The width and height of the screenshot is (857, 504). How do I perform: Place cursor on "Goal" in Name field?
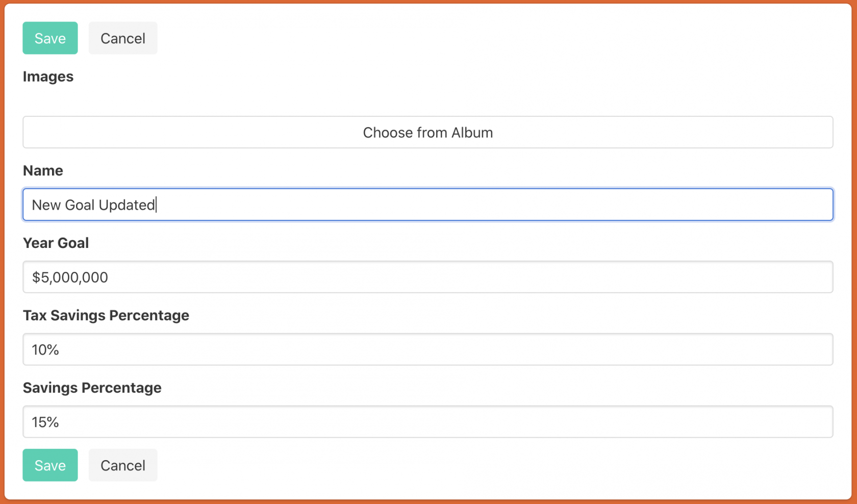[x=80, y=205]
